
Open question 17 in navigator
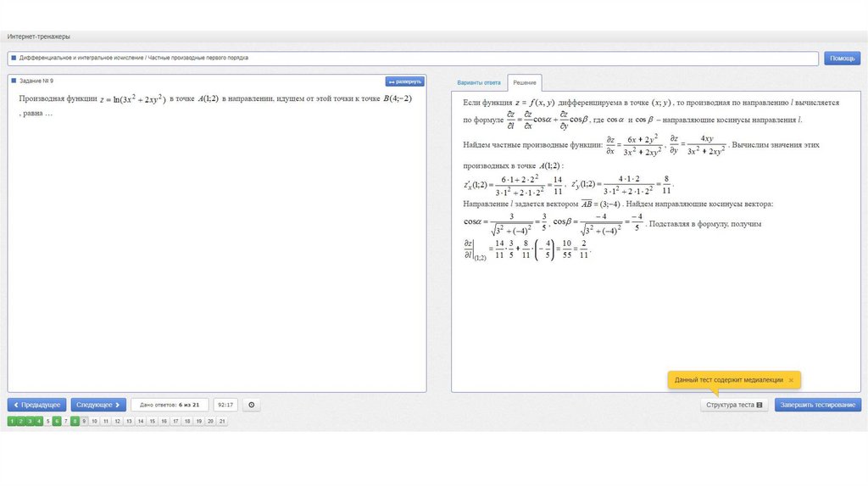click(x=175, y=421)
